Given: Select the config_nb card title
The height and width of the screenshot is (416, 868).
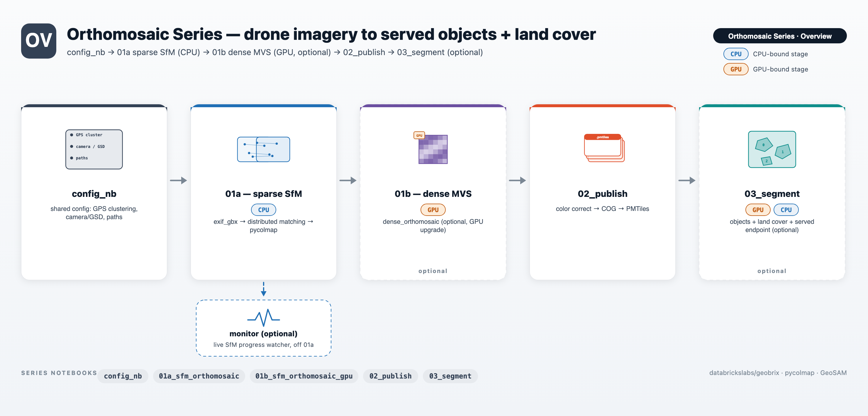Looking at the screenshot, I should (x=94, y=194).
